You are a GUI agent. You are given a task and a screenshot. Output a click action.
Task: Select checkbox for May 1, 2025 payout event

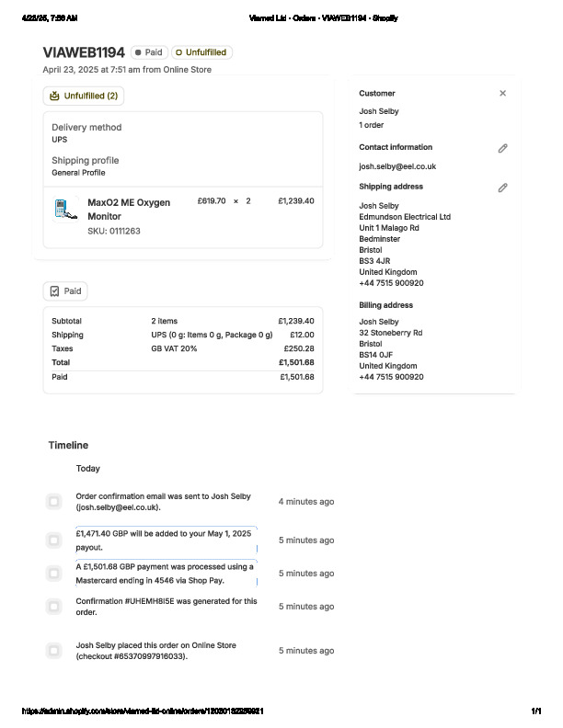click(x=53, y=540)
